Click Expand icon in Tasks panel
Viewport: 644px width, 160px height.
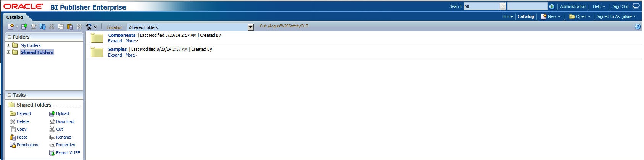(13, 113)
